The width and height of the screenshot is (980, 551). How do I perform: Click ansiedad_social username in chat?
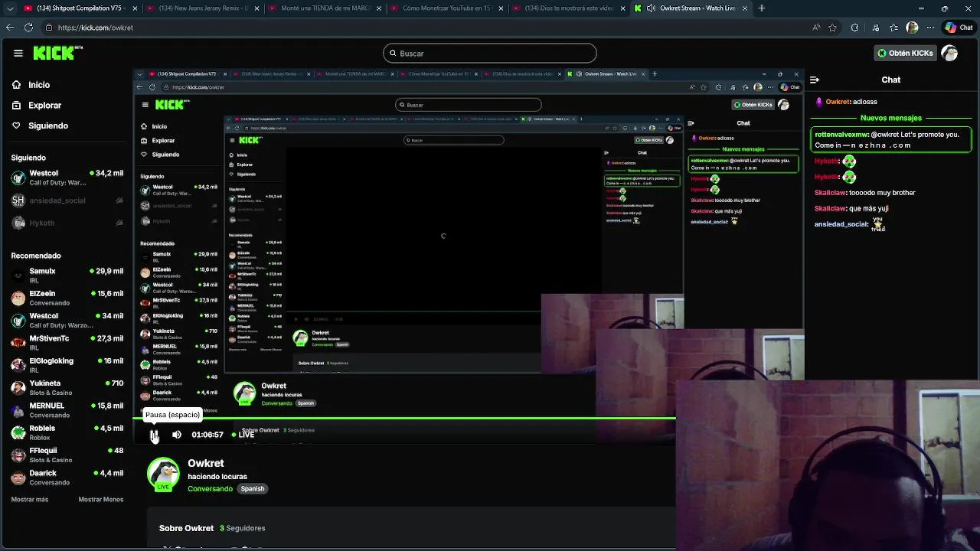[841, 224]
